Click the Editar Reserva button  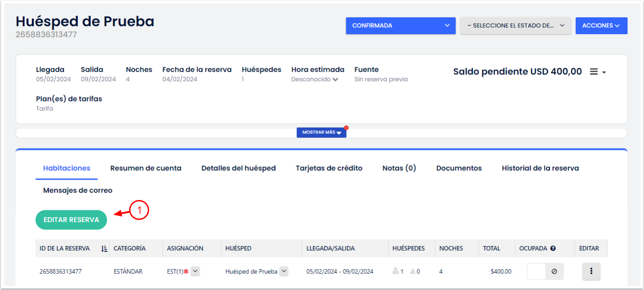click(71, 219)
